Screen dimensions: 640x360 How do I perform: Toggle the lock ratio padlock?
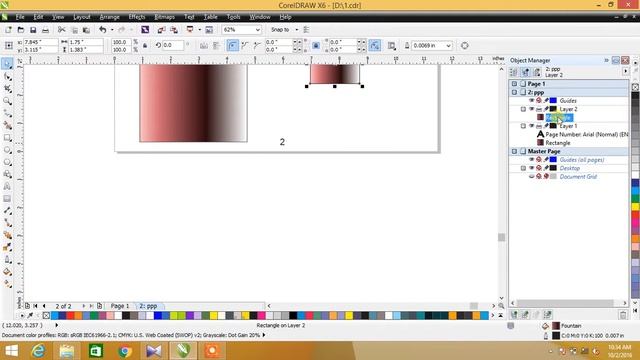[145, 46]
